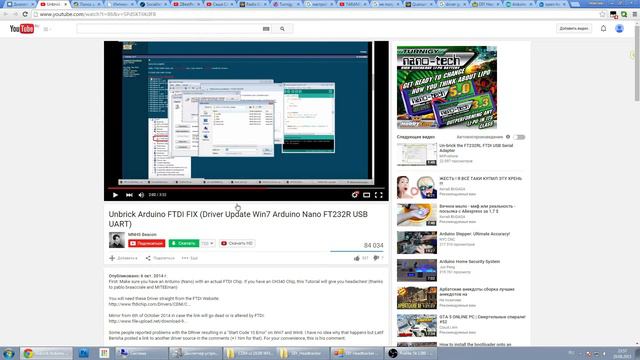Switch to theater mode in the player

pos(367,195)
